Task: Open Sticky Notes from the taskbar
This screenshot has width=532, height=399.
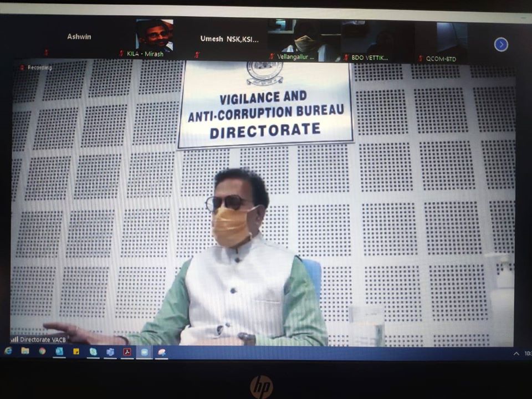Action: pos(76,352)
